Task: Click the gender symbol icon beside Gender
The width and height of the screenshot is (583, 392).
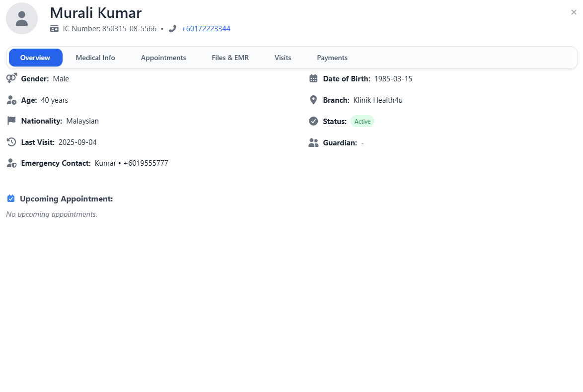Action: (11, 78)
